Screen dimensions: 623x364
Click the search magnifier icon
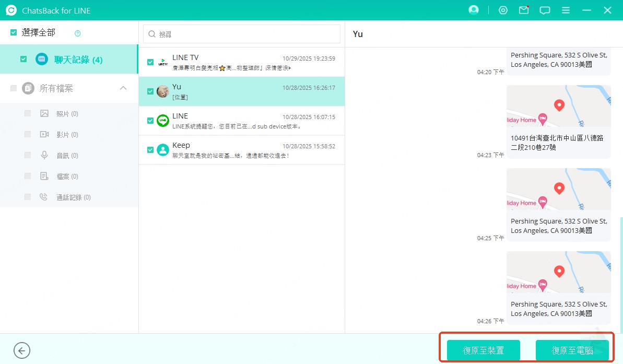click(x=152, y=34)
